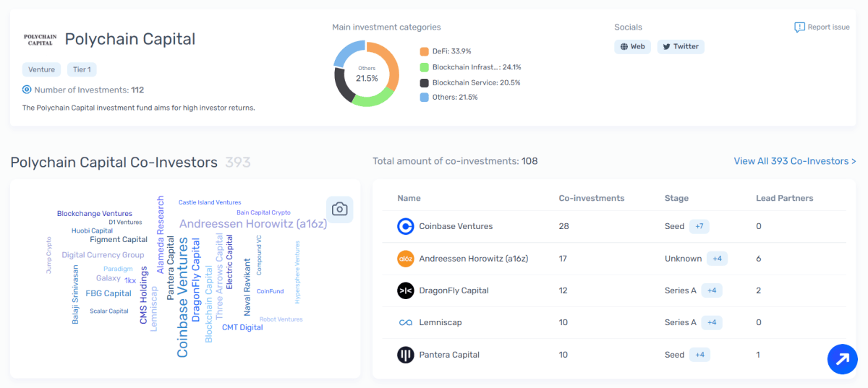The height and width of the screenshot is (388, 868).
Task: Click the camera screenshot icon on word cloud
Action: click(x=339, y=210)
